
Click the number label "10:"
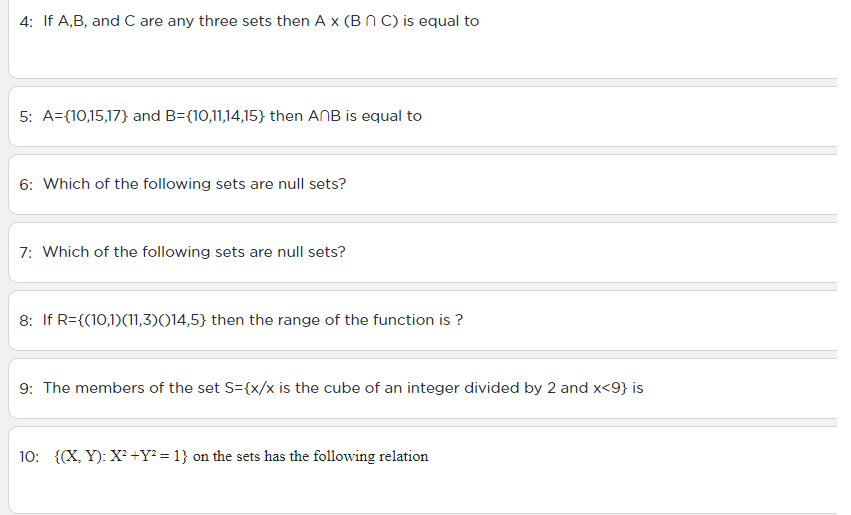[29, 456]
